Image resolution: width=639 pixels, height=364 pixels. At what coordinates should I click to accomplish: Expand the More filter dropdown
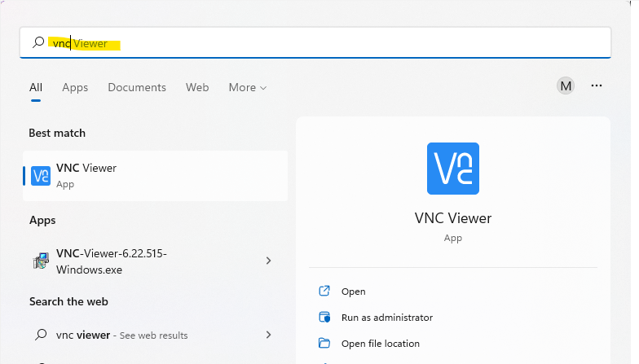pos(247,87)
